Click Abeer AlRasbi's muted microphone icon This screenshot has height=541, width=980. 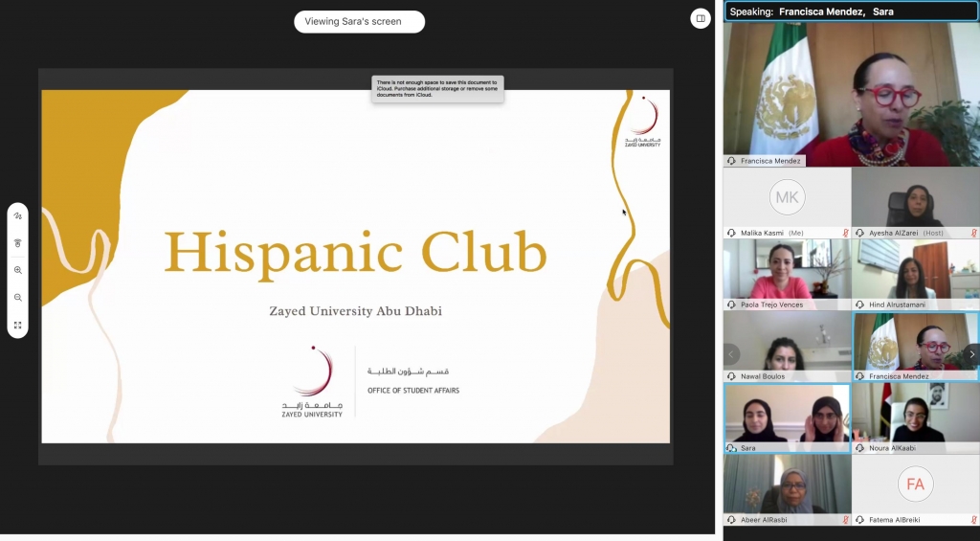click(x=844, y=520)
